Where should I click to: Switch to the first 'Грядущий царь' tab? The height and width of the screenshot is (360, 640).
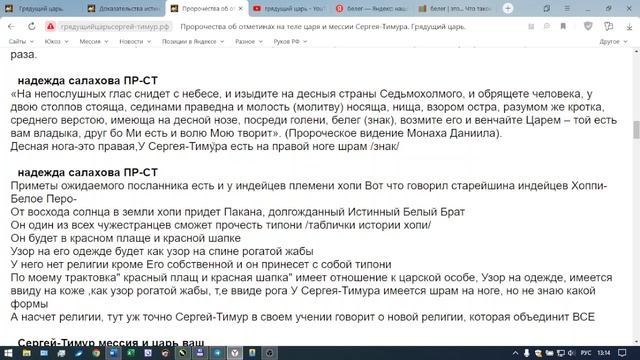coord(41,8)
